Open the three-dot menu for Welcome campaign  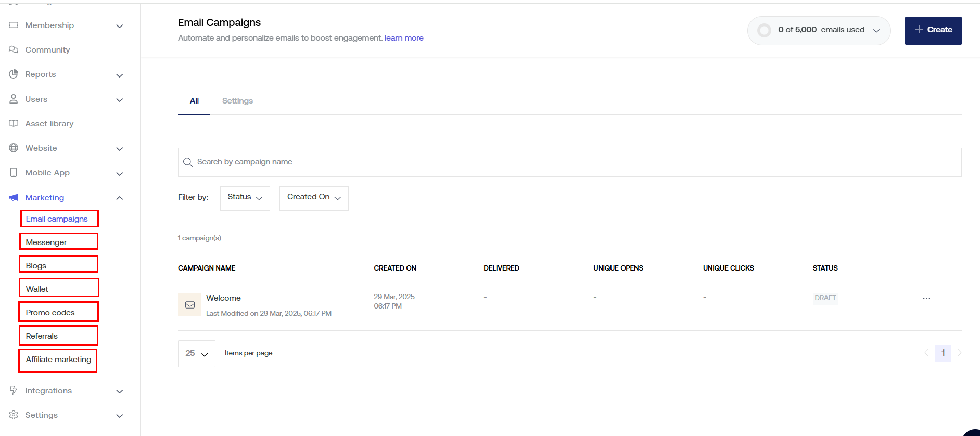(x=926, y=298)
